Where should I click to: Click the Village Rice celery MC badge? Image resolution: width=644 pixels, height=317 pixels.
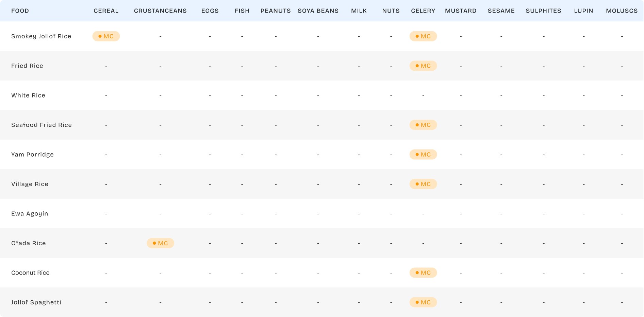click(x=423, y=184)
